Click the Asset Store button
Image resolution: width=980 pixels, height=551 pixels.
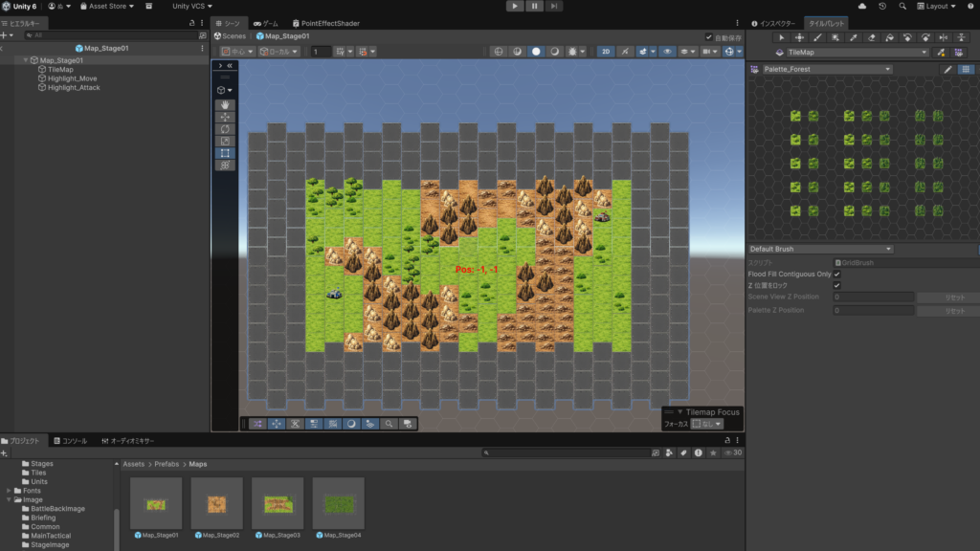[106, 6]
